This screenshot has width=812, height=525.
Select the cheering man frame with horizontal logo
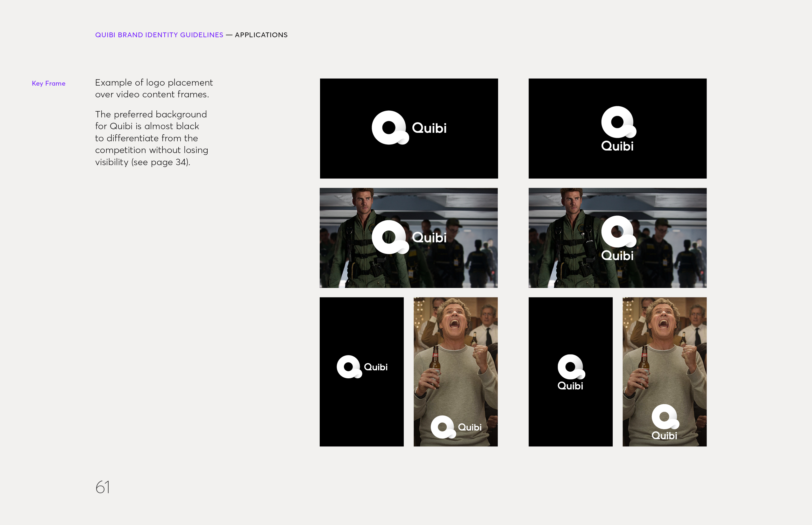455,372
